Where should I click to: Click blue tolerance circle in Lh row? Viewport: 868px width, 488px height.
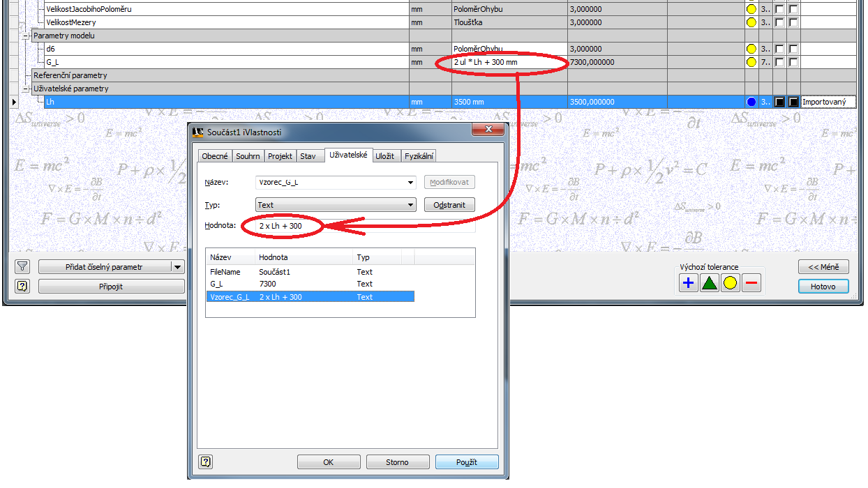[x=751, y=102]
